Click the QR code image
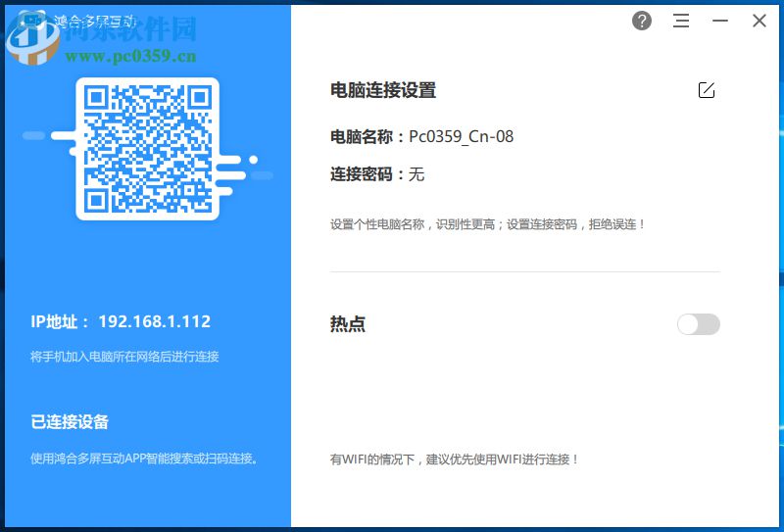Screen dimensions: 784x532 pos(148,149)
